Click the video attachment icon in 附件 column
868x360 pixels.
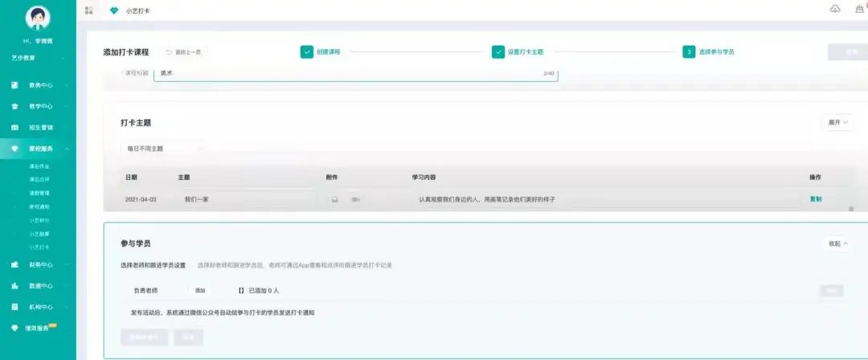pos(355,199)
